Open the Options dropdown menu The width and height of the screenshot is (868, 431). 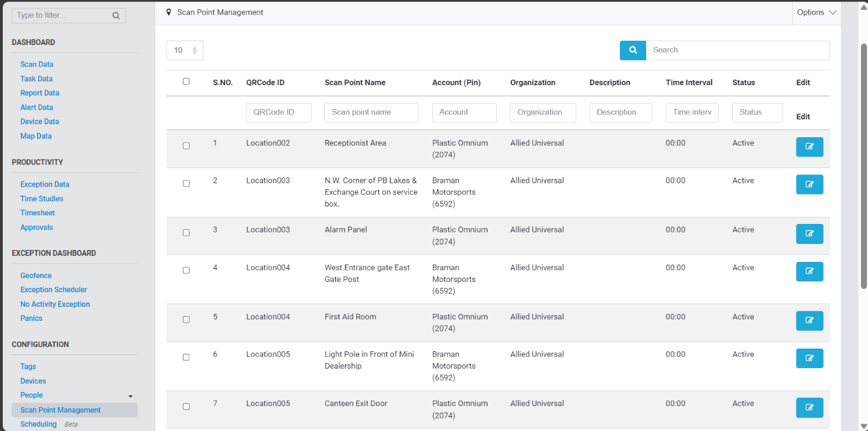tap(816, 12)
